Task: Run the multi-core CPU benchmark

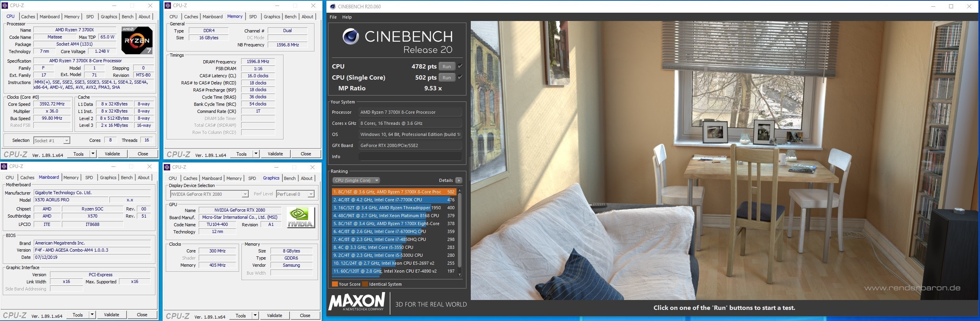Action: [447, 67]
